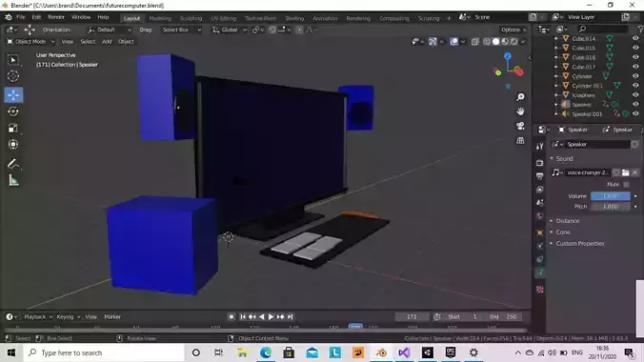
Task: Open the timeline Marker menu
Action: click(112, 317)
